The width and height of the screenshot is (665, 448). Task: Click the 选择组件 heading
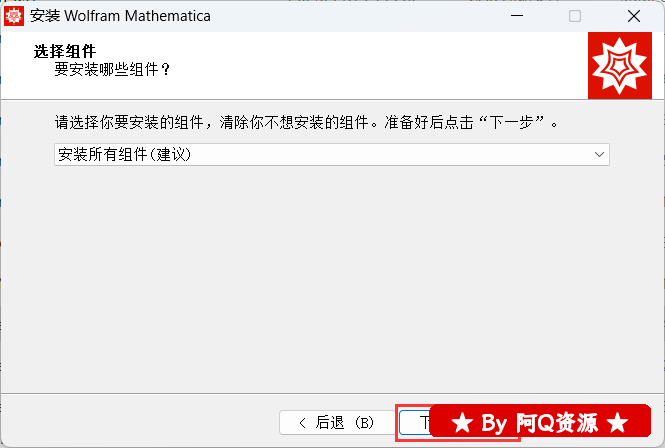point(65,51)
